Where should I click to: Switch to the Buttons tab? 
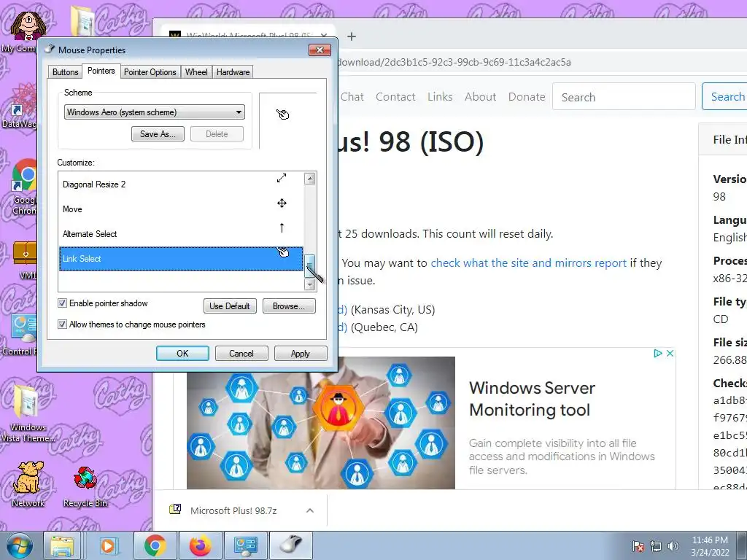tap(65, 72)
